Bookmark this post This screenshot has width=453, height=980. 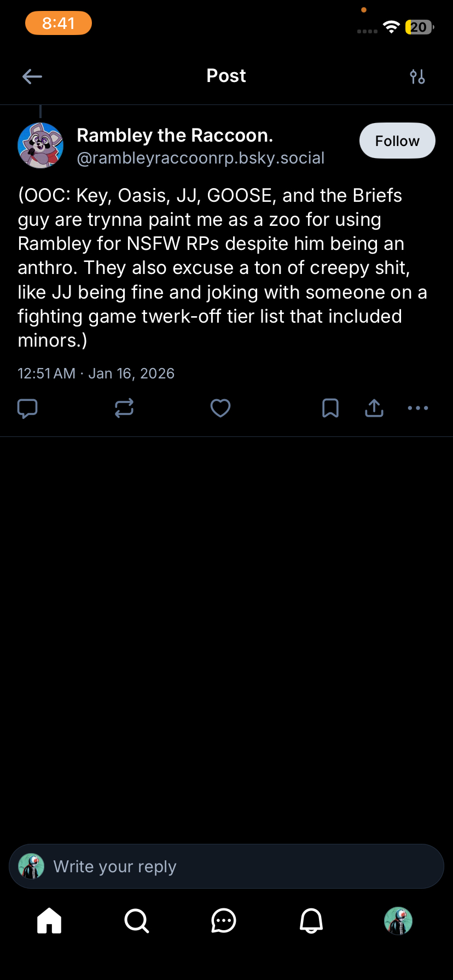[x=330, y=408]
